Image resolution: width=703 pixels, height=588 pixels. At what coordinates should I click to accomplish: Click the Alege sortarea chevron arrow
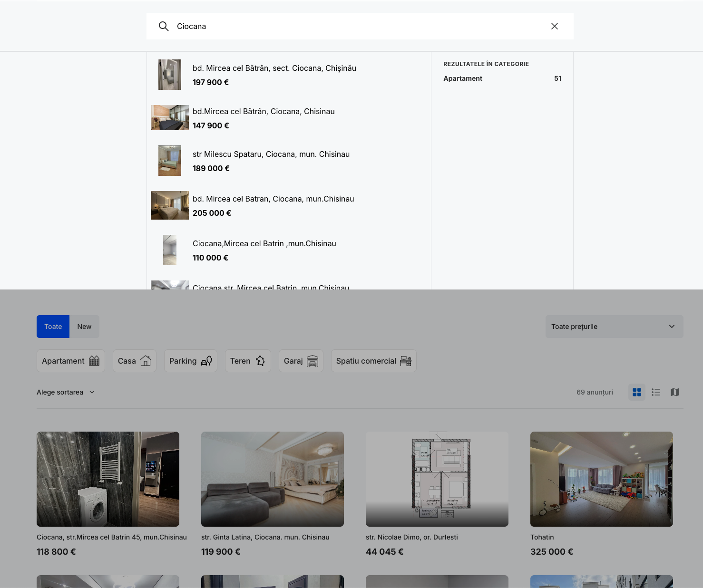click(x=92, y=392)
